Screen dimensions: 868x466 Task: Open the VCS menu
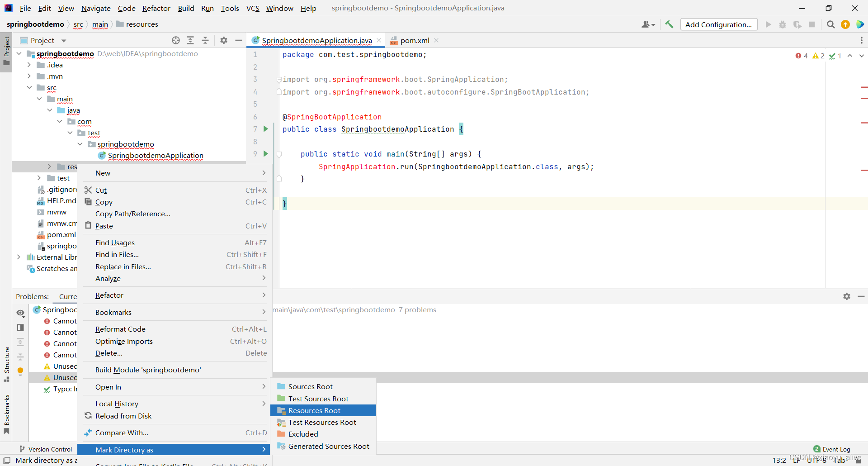(x=253, y=8)
